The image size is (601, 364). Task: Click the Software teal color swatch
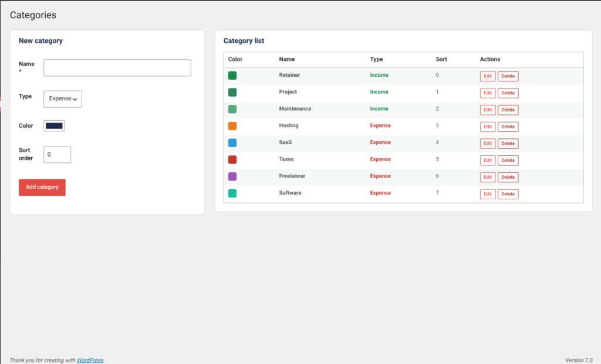pos(232,193)
